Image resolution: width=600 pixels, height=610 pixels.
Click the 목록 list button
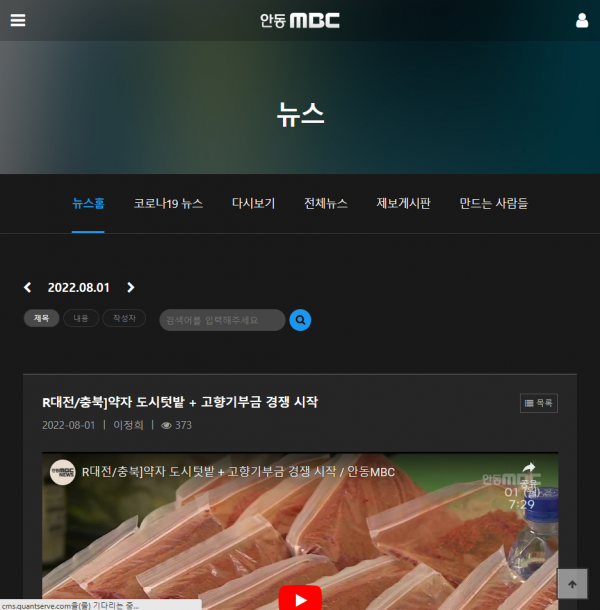(x=539, y=403)
